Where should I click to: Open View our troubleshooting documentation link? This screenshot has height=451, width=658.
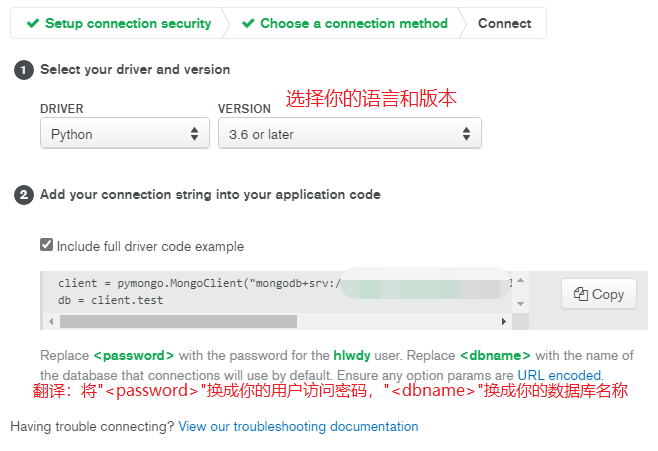[x=298, y=426]
